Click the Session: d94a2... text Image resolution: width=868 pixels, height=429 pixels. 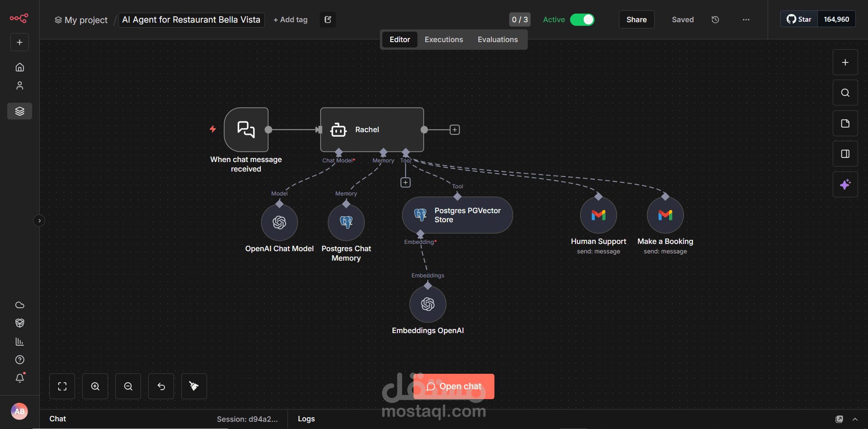pyautogui.click(x=247, y=419)
